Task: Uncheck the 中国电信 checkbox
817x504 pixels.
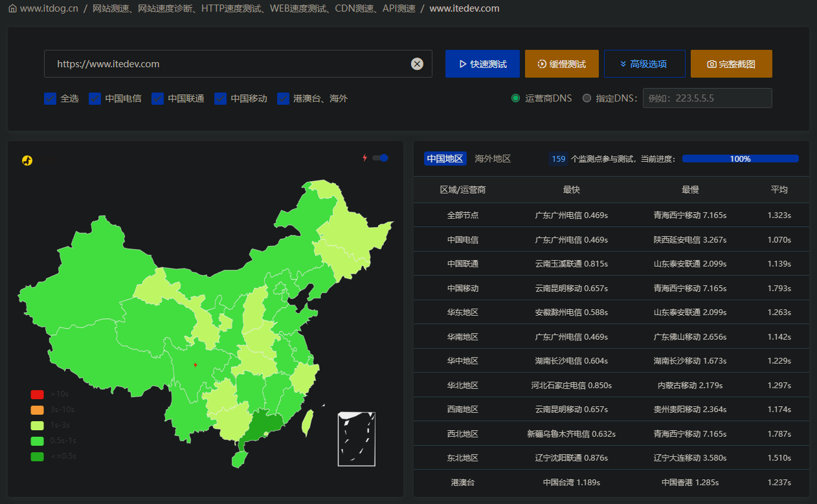Action: click(x=95, y=98)
